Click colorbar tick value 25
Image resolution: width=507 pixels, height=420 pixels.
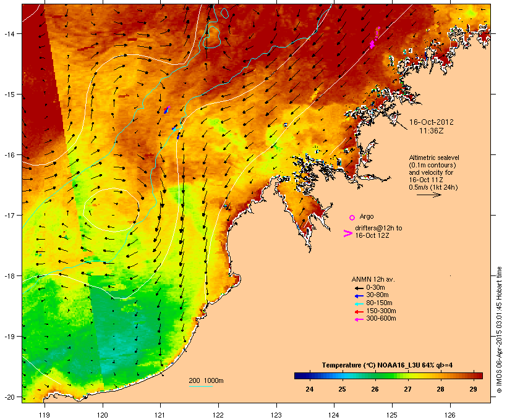point(342,389)
